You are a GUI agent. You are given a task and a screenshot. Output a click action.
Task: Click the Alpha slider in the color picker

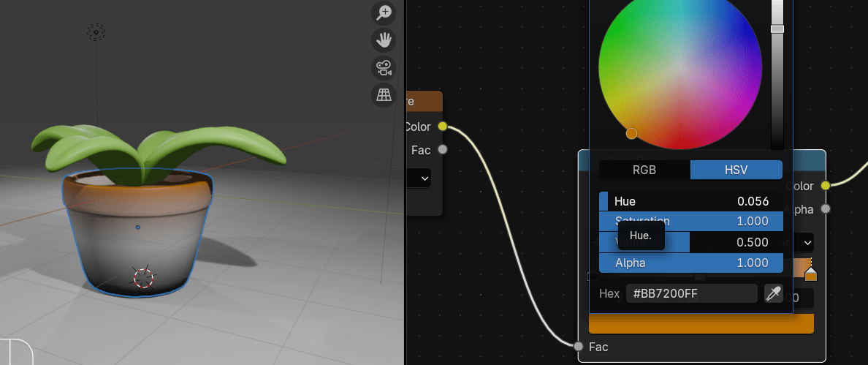click(x=690, y=263)
